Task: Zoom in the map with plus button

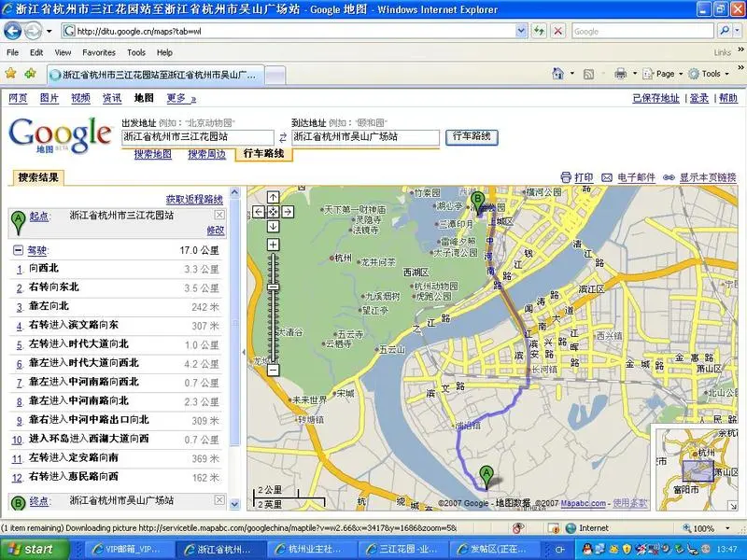Action: (x=273, y=245)
